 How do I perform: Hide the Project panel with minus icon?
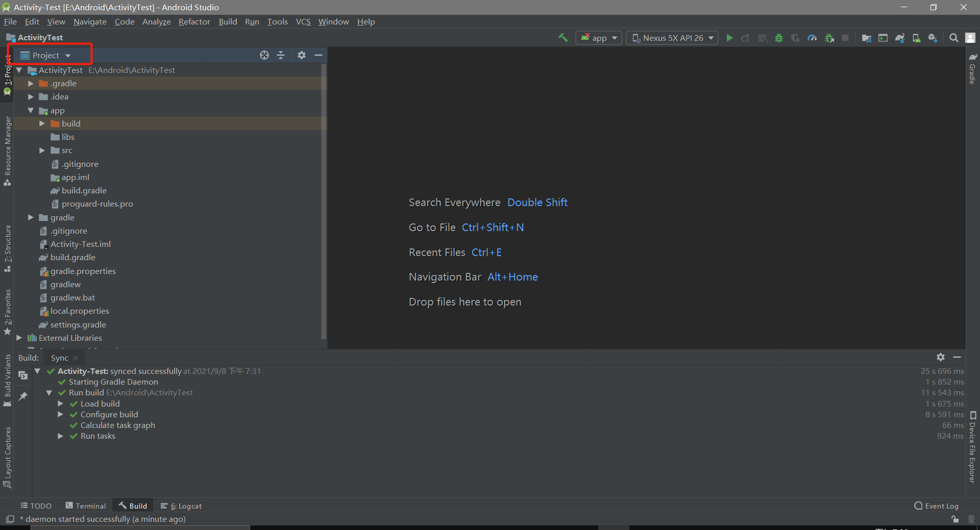coord(318,55)
